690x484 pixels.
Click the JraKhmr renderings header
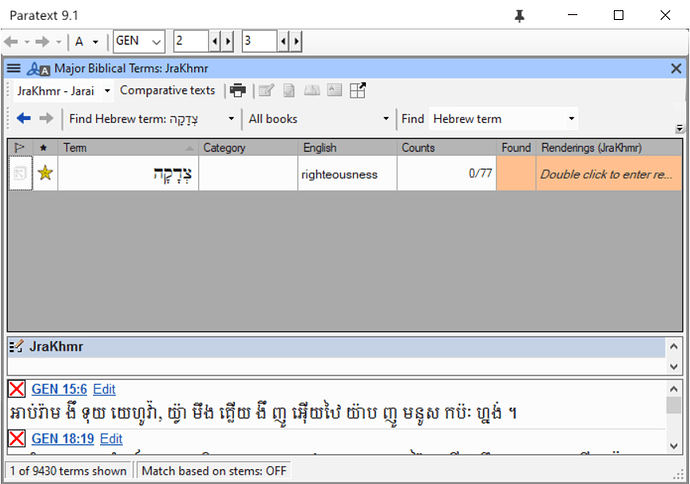(337, 347)
